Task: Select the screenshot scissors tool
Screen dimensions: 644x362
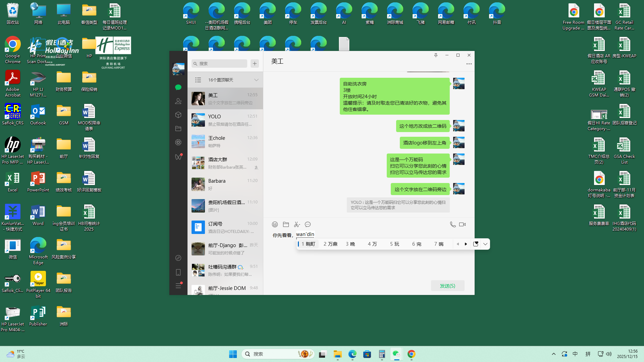Action: click(x=297, y=224)
